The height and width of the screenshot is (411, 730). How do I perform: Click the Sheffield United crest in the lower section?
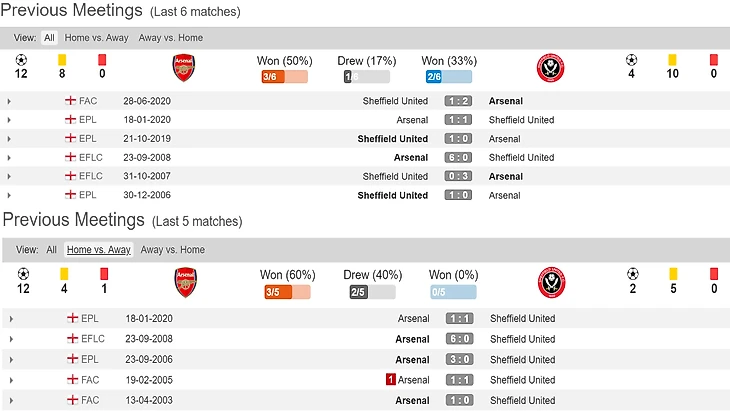tap(551, 283)
